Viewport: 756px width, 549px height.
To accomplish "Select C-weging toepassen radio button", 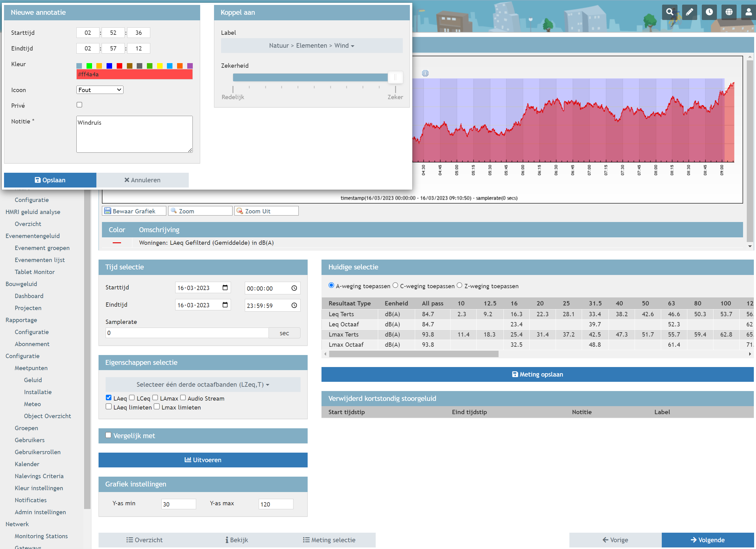I will pos(395,285).
